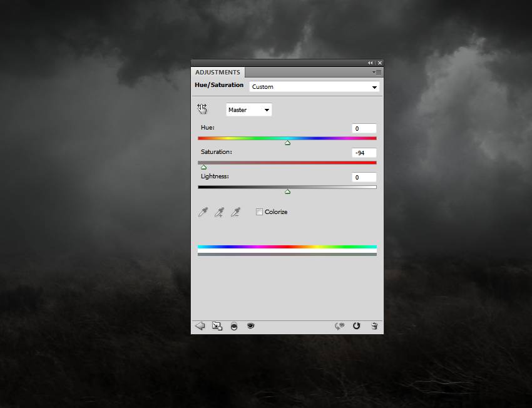Click the view previous state icon
Image resolution: width=532 pixels, height=408 pixels.
click(x=340, y=326)
